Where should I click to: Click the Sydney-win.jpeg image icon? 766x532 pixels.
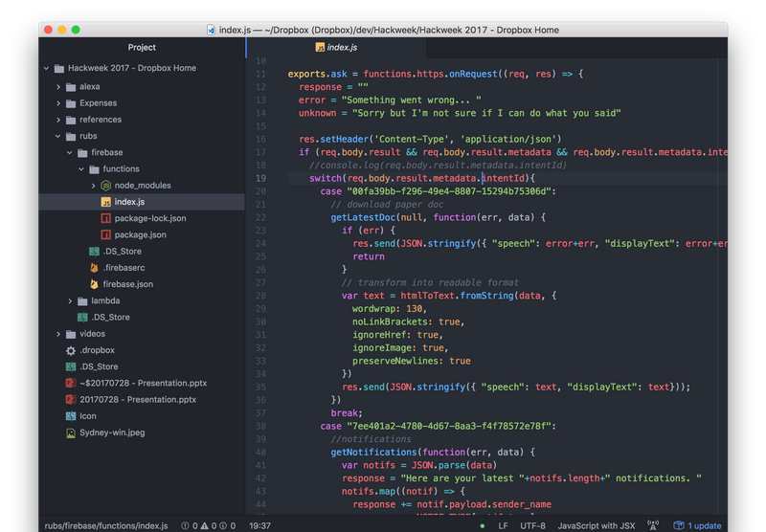[x=71, y=432]
